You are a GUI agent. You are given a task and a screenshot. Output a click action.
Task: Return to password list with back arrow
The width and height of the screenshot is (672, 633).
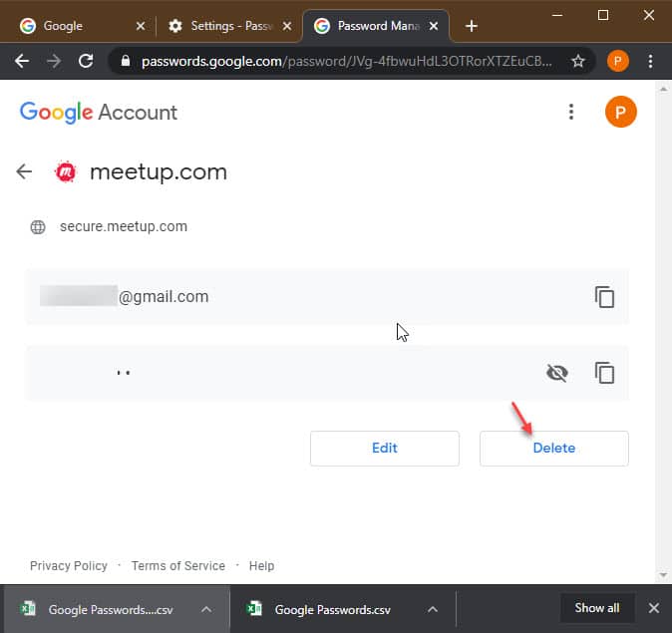pyautogui.click(x=24, y=171)
